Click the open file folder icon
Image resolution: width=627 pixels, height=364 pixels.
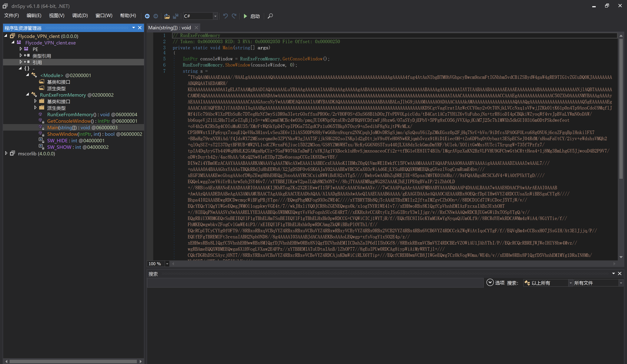pos(167,16)
